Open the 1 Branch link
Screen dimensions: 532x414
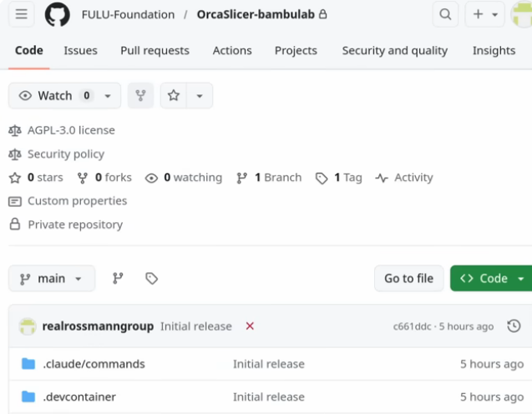[x=278, y=177]
